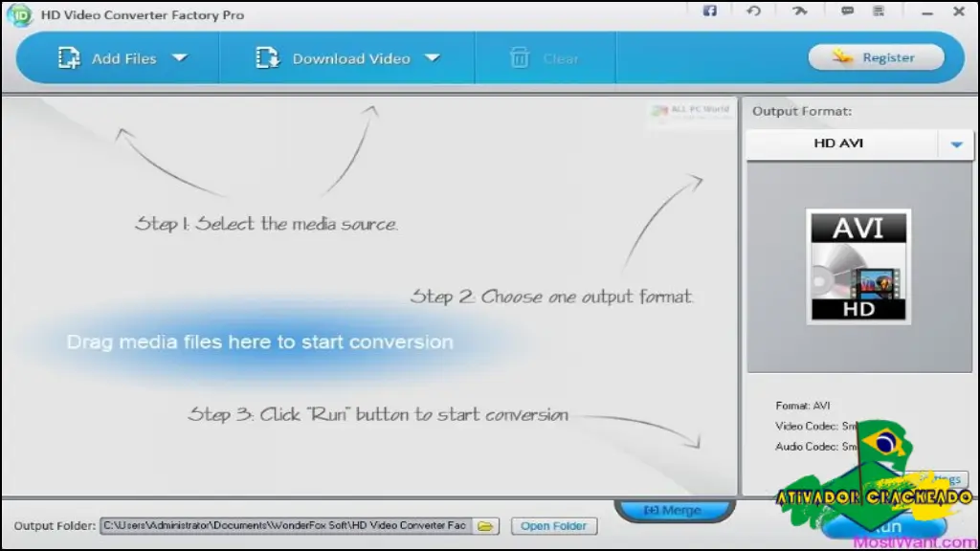Click the share arrow icon in title bar
Image resolution: width=980 pixels, height=551 pixels.
799,11
